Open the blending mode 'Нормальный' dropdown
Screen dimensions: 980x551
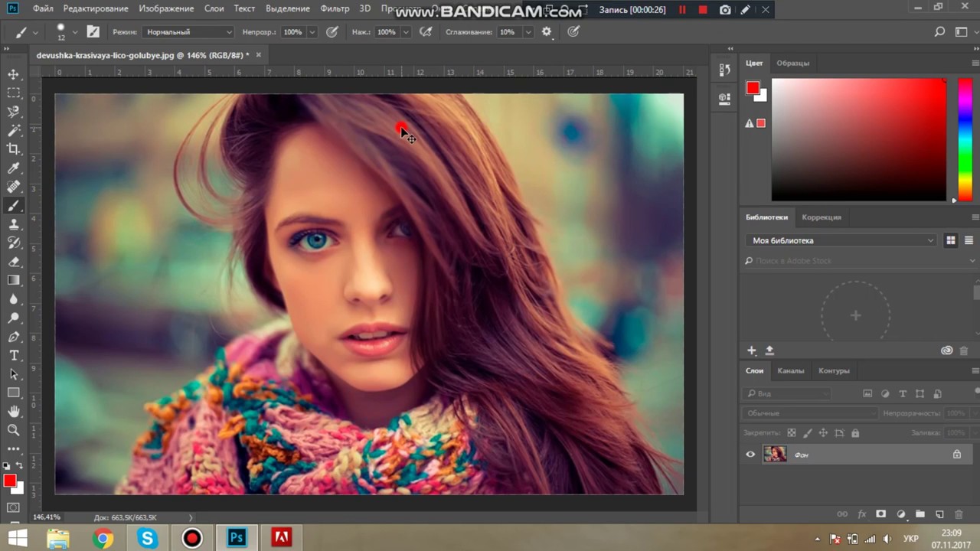tap(188, 32)
